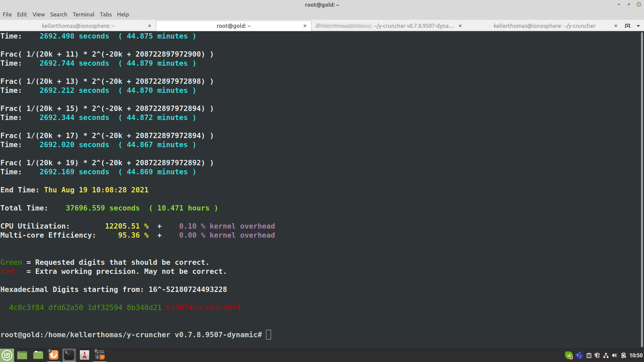The width and height of the screenshot is (644, 362).
Task: Open the file manager from the taskbar
Action: point(38,355)
